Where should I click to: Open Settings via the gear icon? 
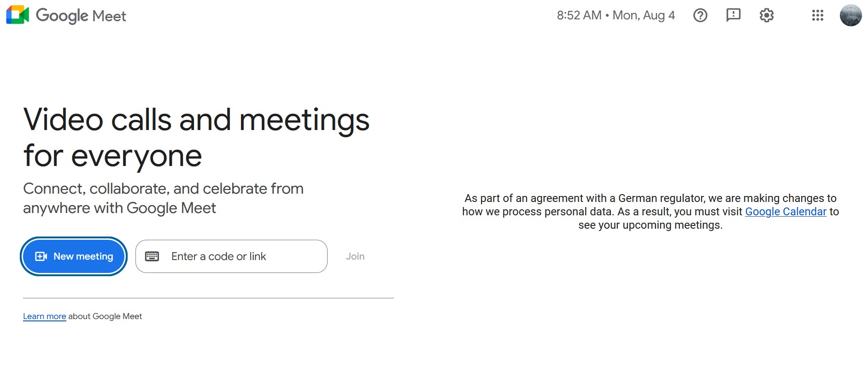click(x=766, y=16)
